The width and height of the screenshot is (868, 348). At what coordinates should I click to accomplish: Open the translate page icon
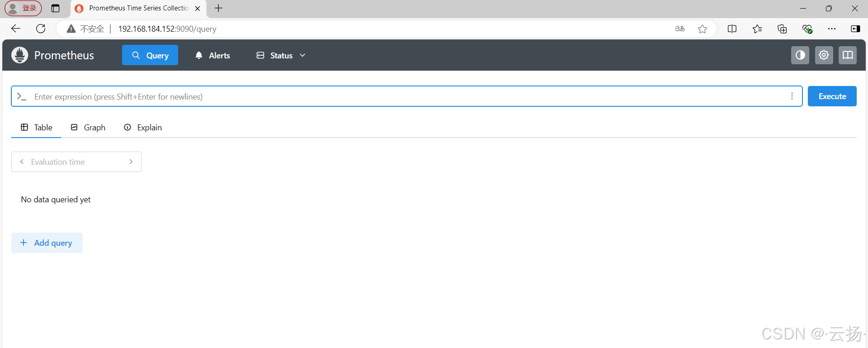click(680, 29)
